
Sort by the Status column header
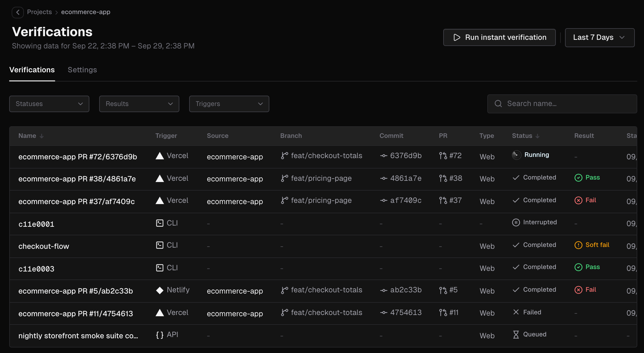(526, 136)
